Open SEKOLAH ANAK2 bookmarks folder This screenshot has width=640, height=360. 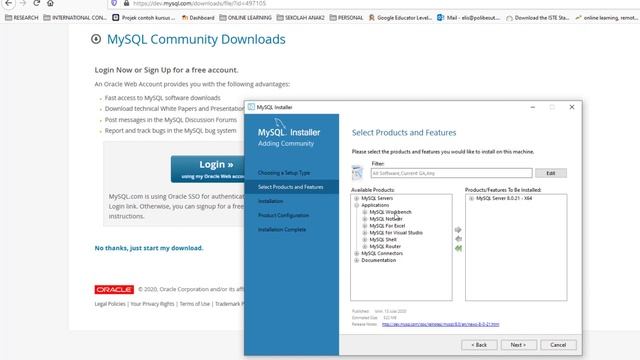tap(300, 18)
